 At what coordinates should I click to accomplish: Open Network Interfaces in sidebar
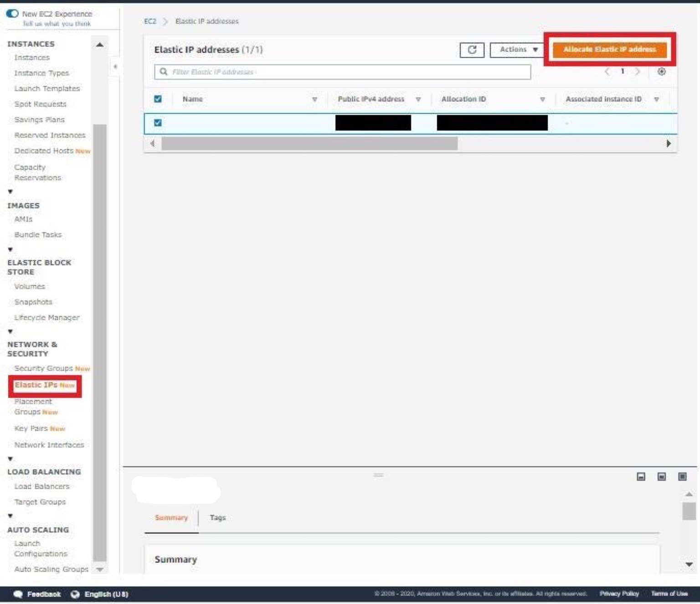tap(49, 445)
